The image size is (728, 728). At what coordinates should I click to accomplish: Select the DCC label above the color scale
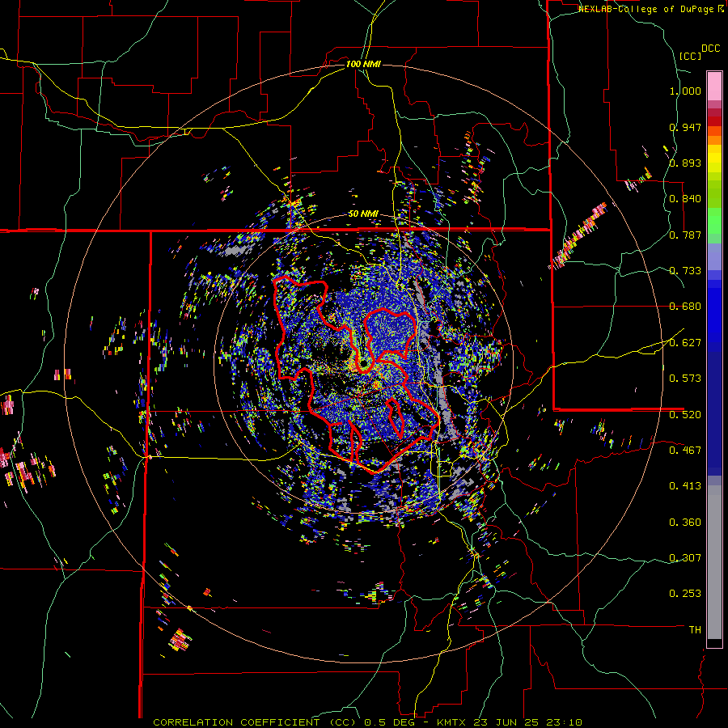(x=711, y=49)
